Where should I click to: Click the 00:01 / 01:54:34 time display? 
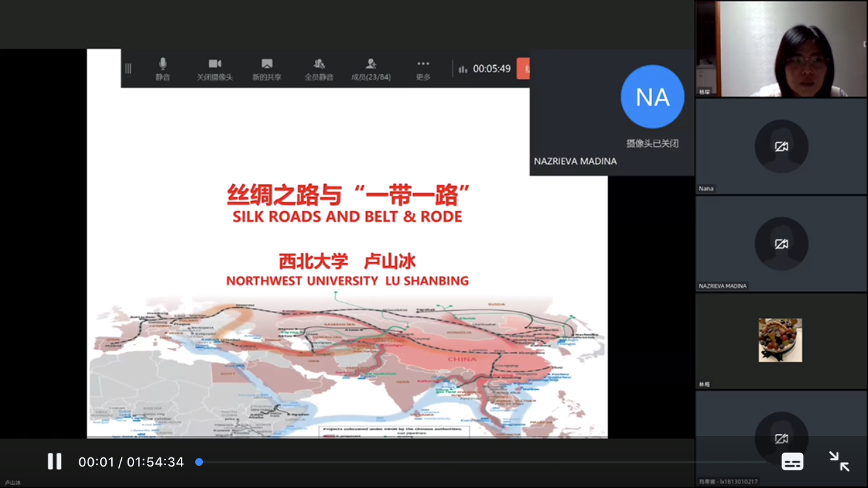coord(131,462)
